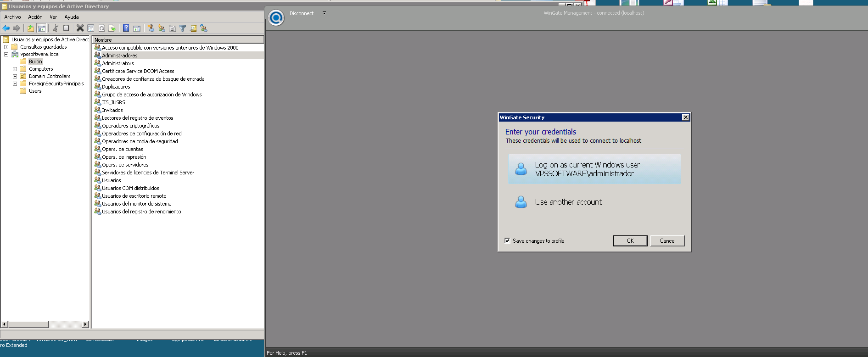868x357 pixels.
Task: Go back using the blue arrow in Active Directory toolbar
Action: pos(6,28)
